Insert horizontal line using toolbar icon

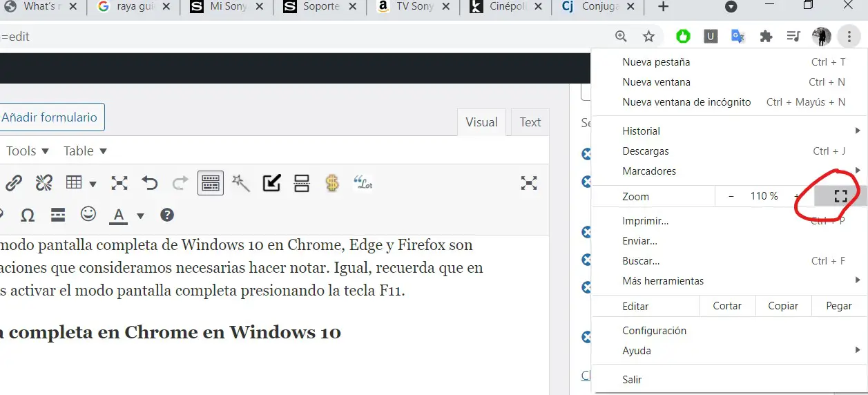click(x=58, y=215)
